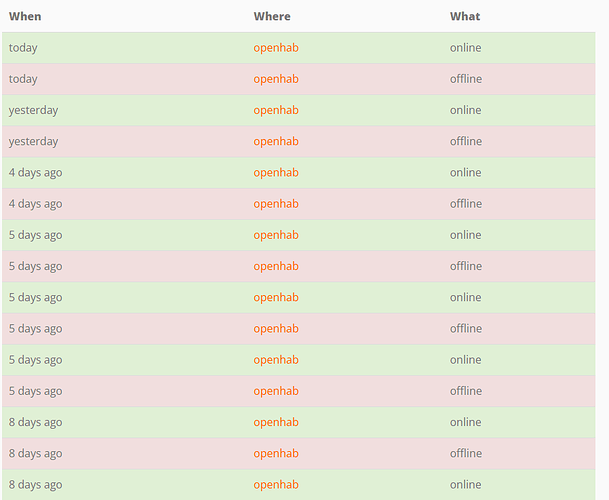Open openhab link in 4 days ago offline row

click(x=276, y=204)
